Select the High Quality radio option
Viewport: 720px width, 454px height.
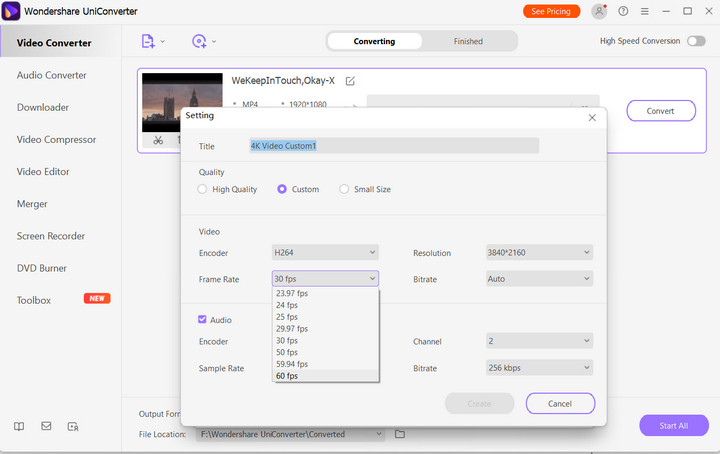coord(204,189)
